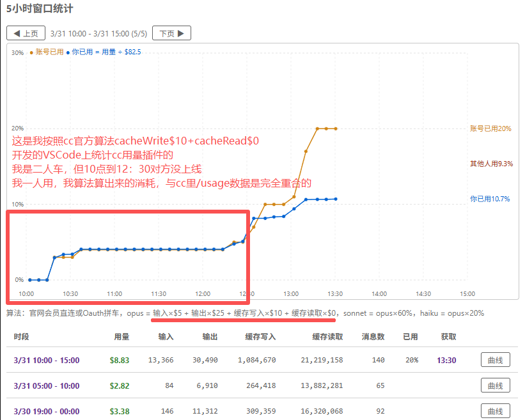The height and width of the screenshot is (420, 525).
Task: Click the 3/31 10:00 - 15:00 period link
Action: tap(47, 360)
